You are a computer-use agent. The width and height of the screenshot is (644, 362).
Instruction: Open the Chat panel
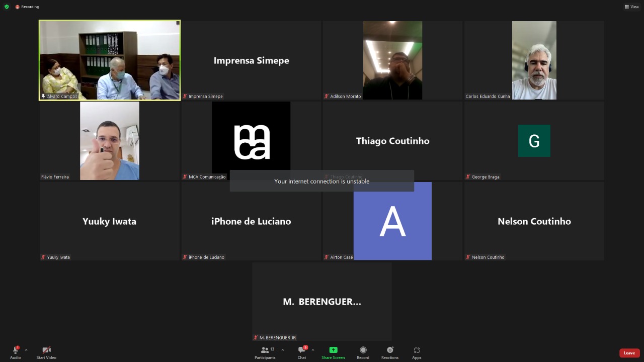pos(301,352)
